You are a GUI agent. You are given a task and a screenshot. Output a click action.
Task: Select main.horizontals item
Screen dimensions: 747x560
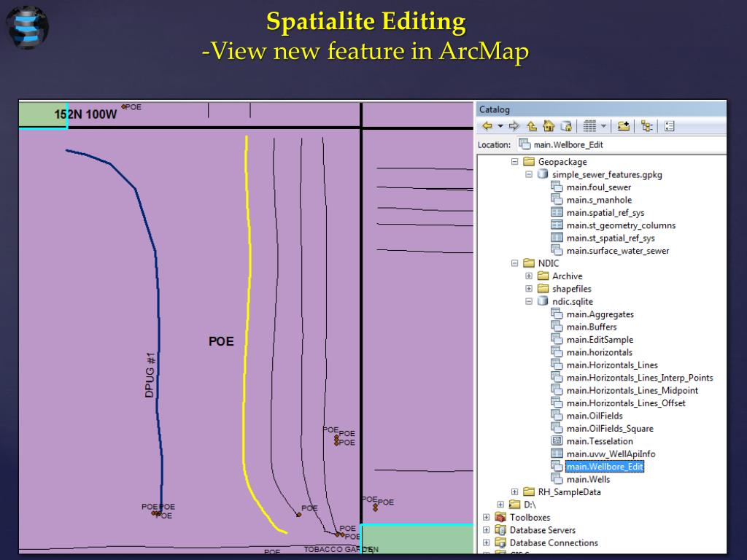[600, 352]
